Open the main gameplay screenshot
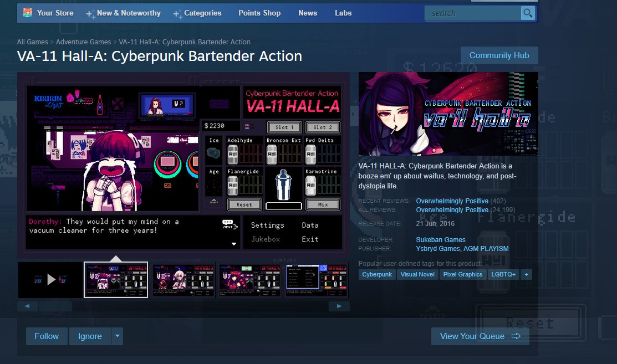 tap(183, 165)
